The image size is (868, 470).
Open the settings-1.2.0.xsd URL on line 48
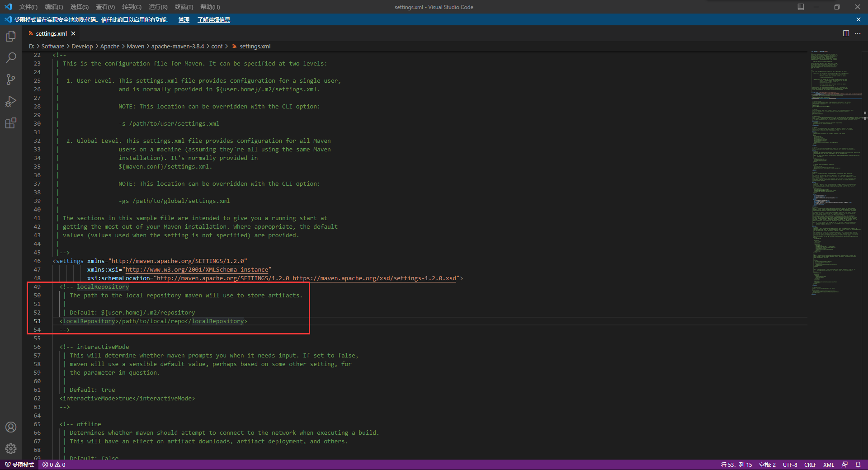(x=374, y=278)
